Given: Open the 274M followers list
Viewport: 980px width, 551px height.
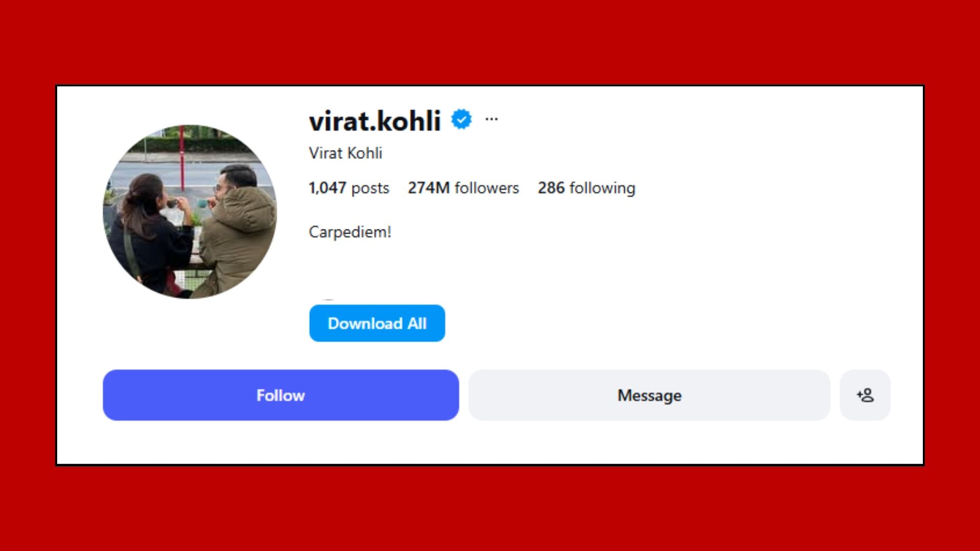Looking at the screenshot, I should [x=463, y=188].
